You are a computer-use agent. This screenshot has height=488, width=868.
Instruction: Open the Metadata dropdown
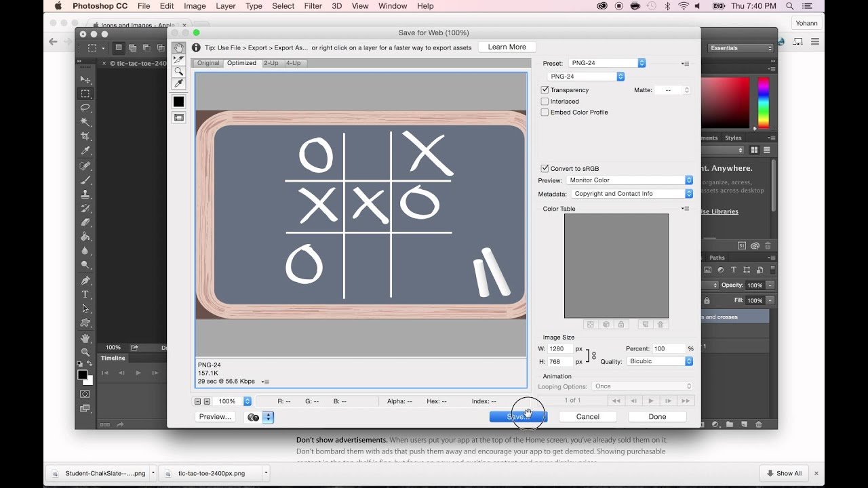click(633, 194)
